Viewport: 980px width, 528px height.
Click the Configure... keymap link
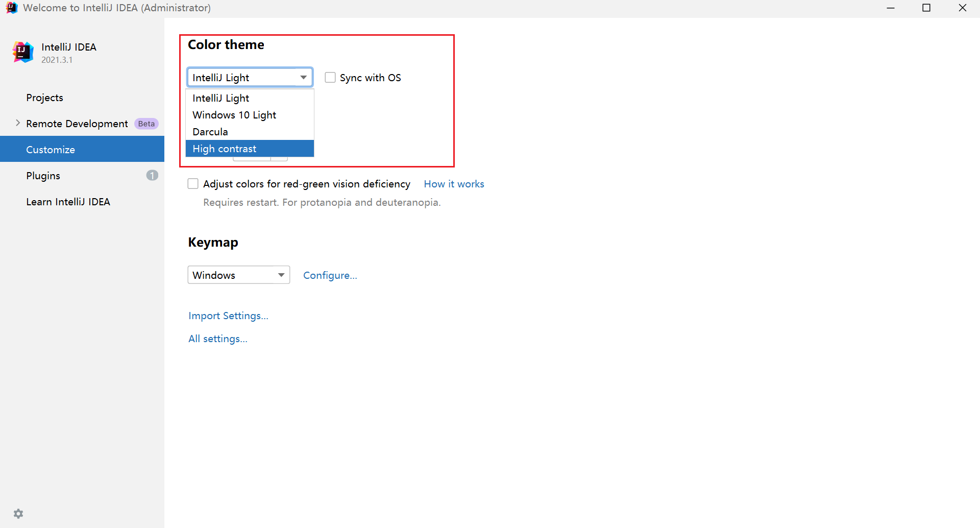pos(330,275)
